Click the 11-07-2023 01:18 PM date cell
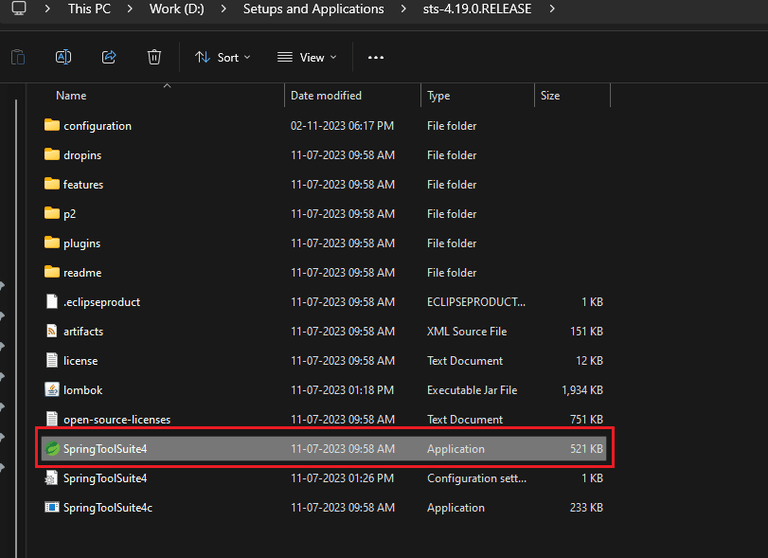 coord(342,390)
